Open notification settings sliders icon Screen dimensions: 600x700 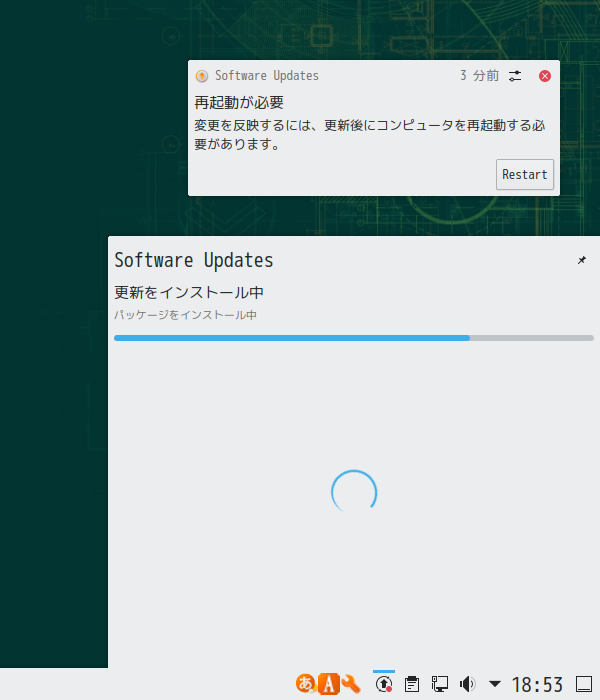515,76
